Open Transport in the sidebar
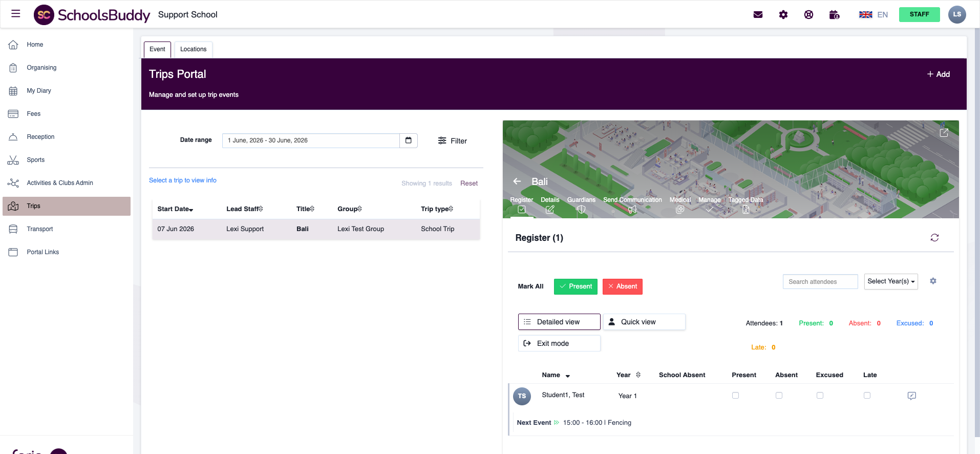The height and width of the screenshot is (454, 980). 40,229
